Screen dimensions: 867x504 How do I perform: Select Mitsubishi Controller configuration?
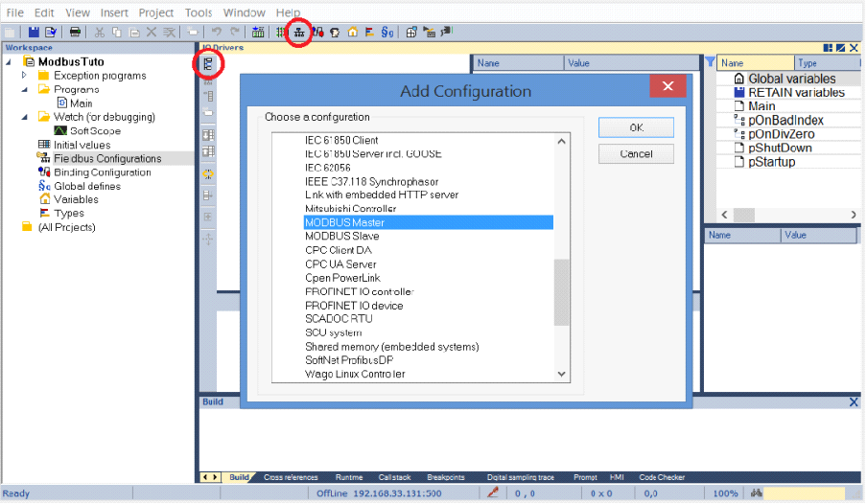pyautogui.click(x=351, y=209)
